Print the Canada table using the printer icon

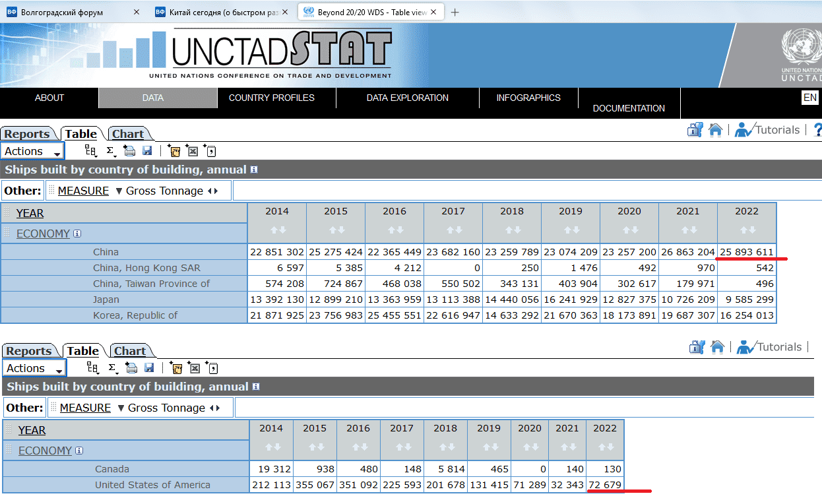(x=132, y=368)
